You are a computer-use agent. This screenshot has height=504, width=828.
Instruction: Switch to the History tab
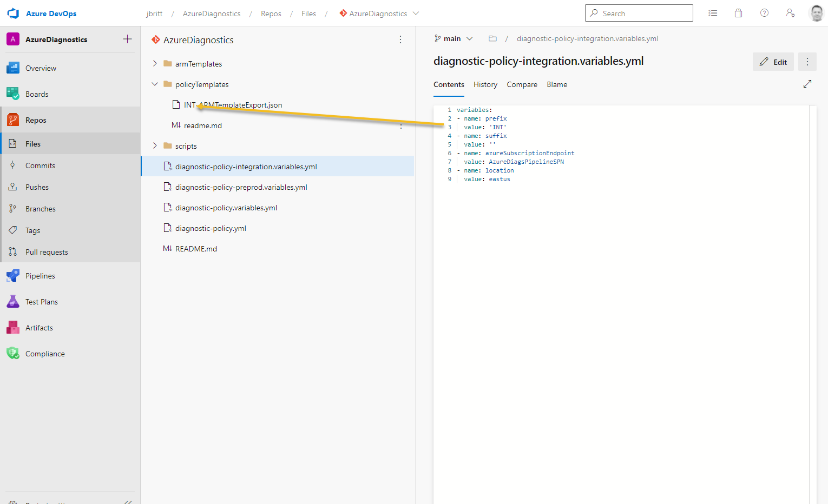point(485,84)
